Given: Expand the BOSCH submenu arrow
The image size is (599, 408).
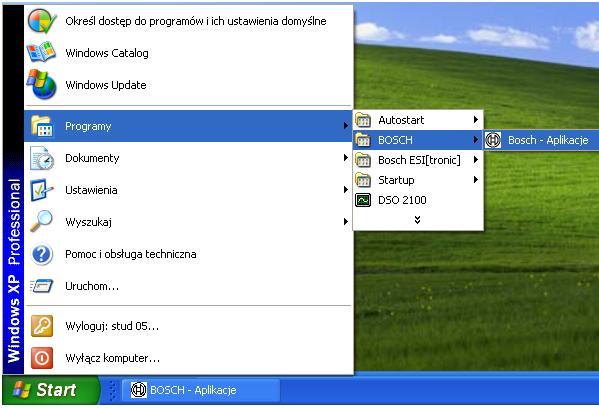Looking at the screenshot, I should point(476,139).
